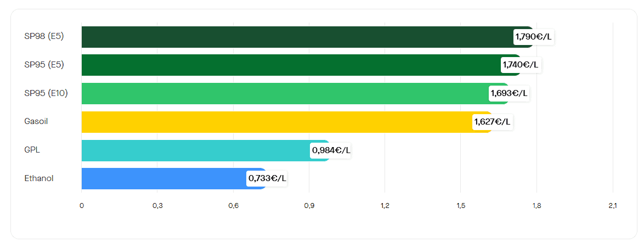
Task: Select the Ethanol label text
Action: click(x=39, y=178)
